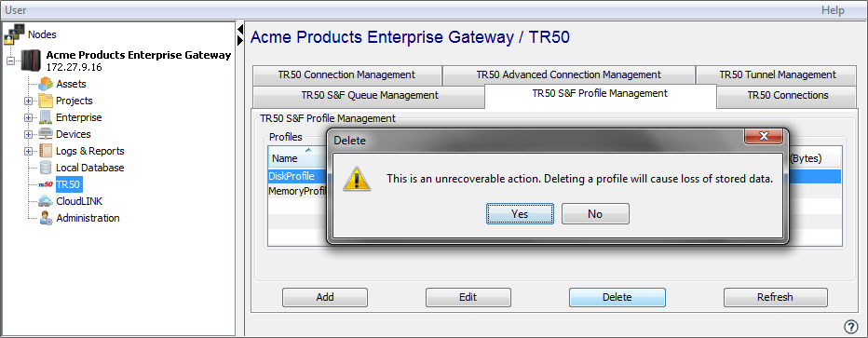This screenshot has height=338, width=868.
Task: Click the Logs & Reports notebook icon
Action: click(46, 151)
